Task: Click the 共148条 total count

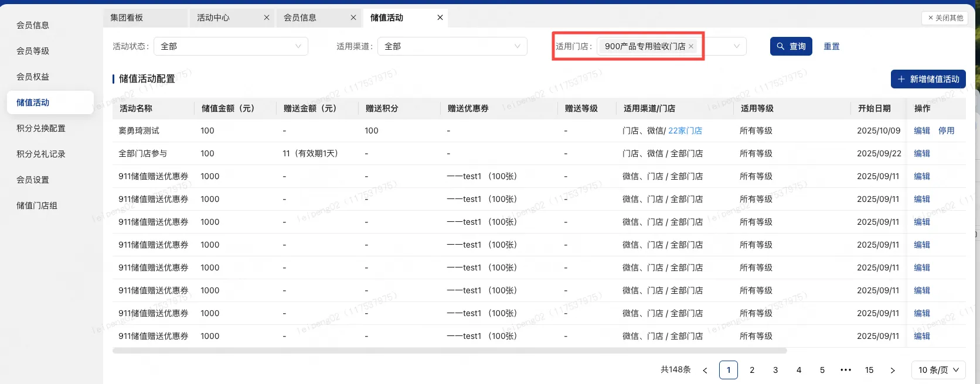Action: (676, 369)
